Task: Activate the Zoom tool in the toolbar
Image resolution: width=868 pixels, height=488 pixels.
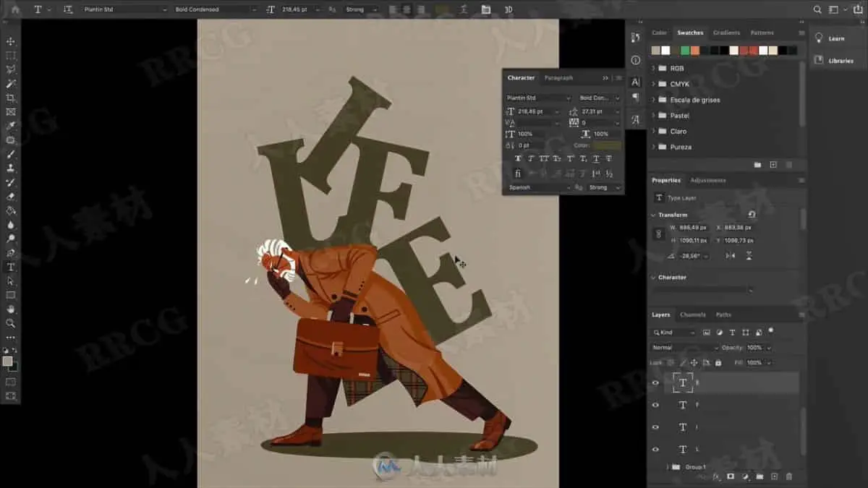Action: pyautogui.click(x=11, y=323)
